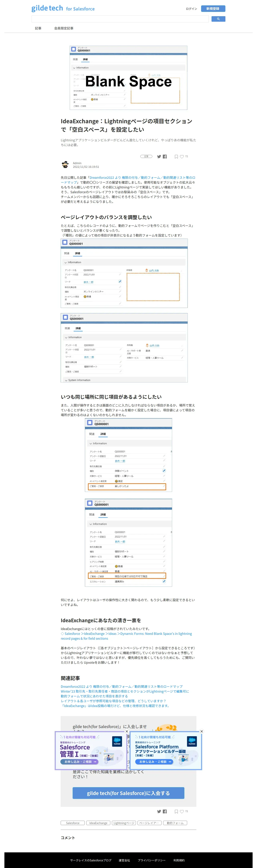
Task: Select the IdeaExchange tag
Action: (98, 823)
